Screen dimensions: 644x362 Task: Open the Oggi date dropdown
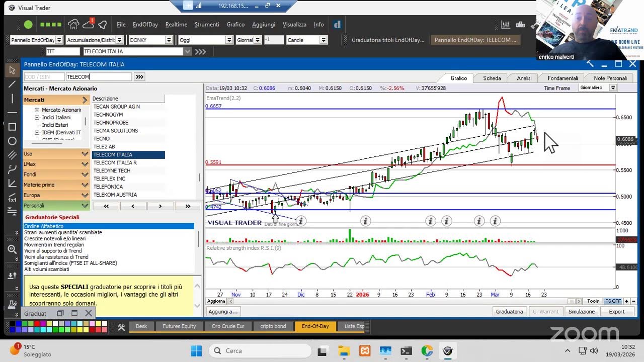point(229,40)
